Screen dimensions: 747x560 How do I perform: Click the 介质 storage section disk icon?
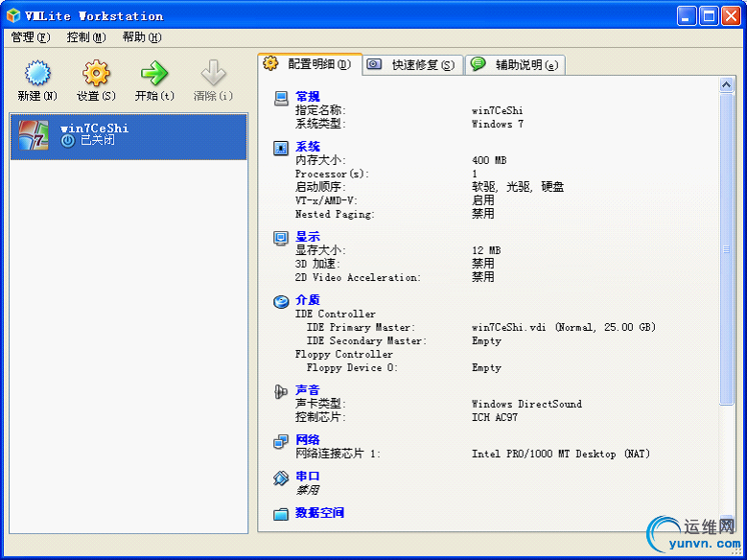(281, 301)
